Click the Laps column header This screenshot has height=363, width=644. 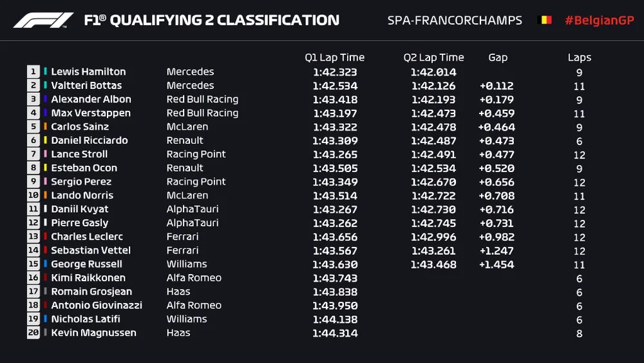579,57
